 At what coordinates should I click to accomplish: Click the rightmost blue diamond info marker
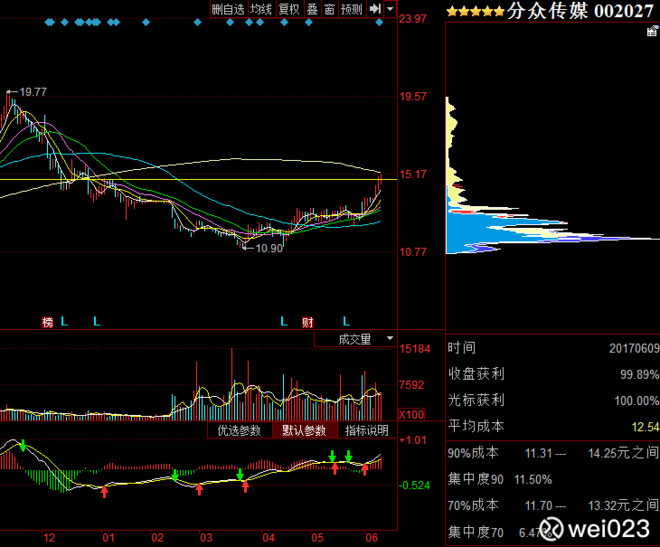(x=379, y=22)
